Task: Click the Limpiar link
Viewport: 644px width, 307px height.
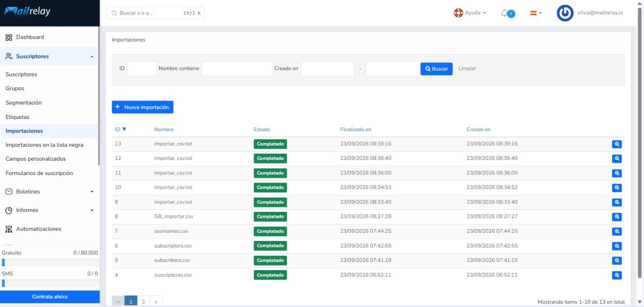Action: [467, 68]
